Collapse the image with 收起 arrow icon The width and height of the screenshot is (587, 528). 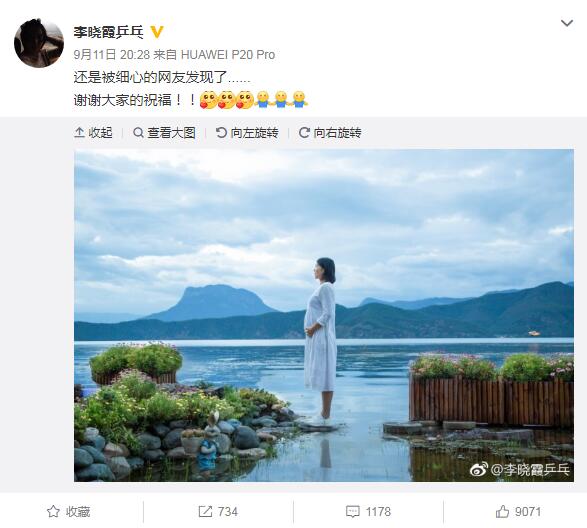point(79,133)
